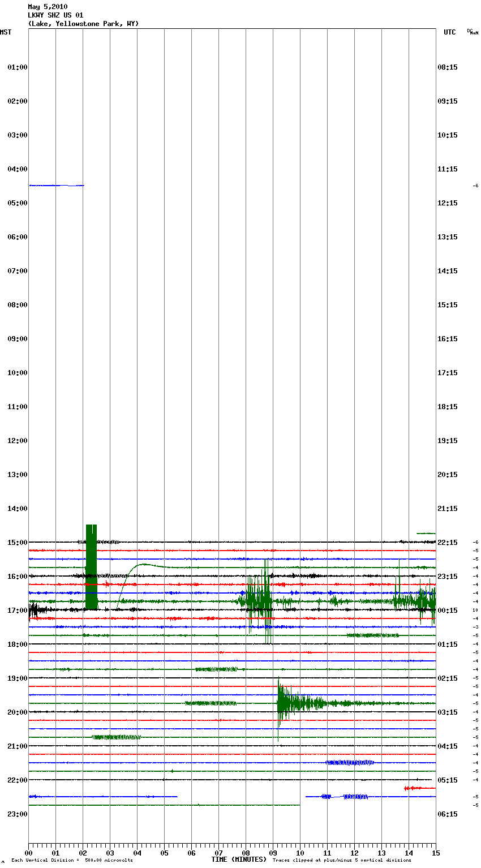Click the UTC column header
The height and width of the screenshot is (868, 481).
[x=449, y=32]
